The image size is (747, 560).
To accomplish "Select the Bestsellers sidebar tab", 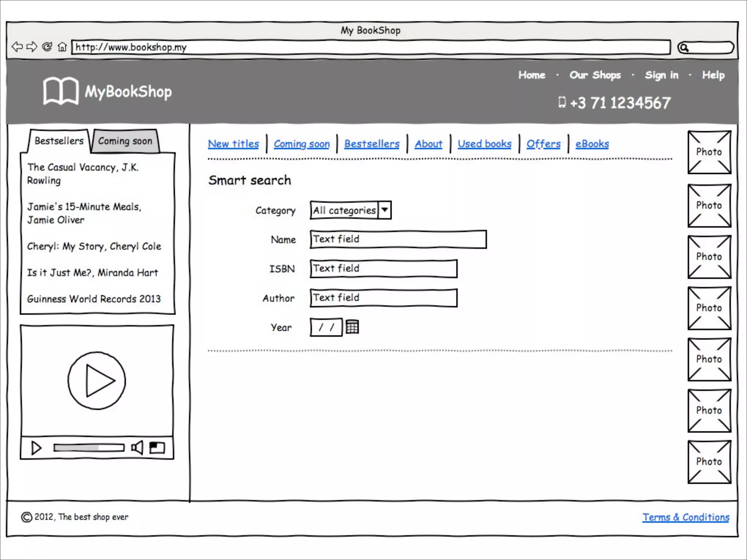I will click(59, 141).
